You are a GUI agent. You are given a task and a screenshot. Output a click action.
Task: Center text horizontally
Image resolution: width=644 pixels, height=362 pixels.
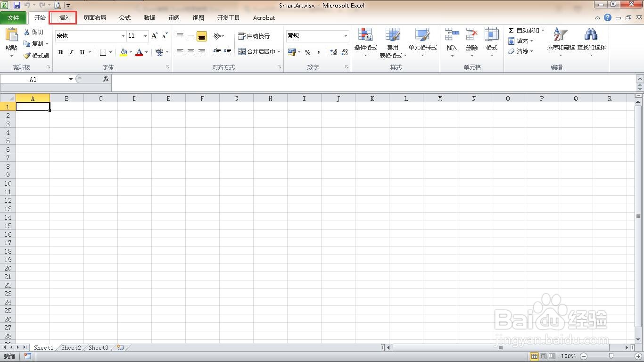[191, 52]
